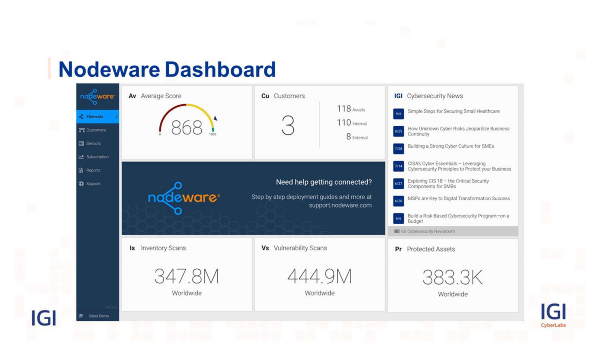
Task: Click the Reports document icon
Action: pyautogui.click(x=81, y=170)
